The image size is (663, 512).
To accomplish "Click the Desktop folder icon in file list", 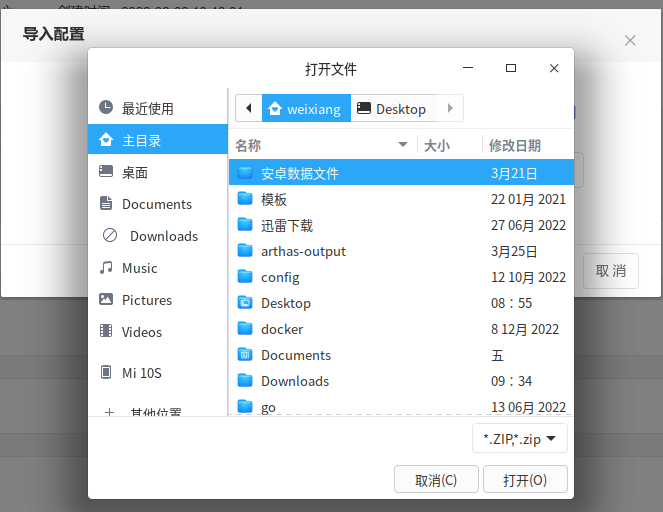I will pos(245,302).
